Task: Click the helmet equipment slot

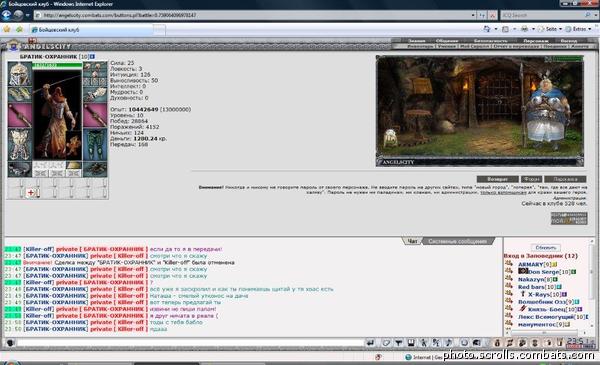Action: [20, 74]
